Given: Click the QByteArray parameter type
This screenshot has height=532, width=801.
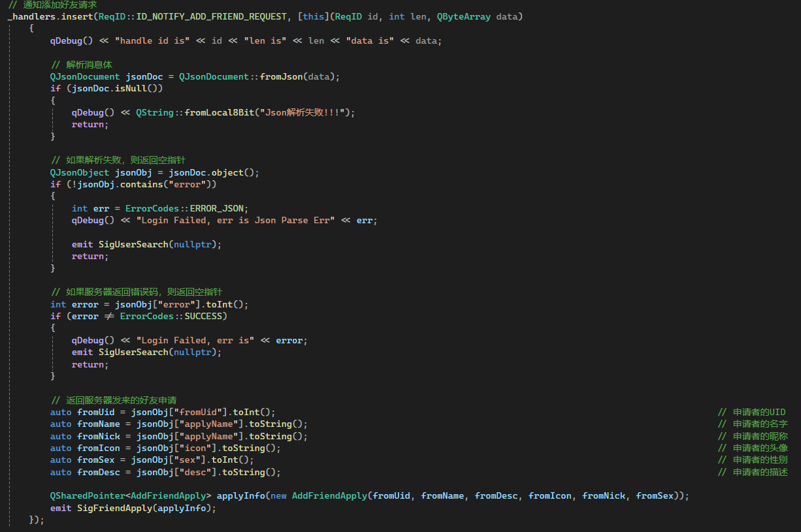Looking at the screenshot, I should (464, 16).
